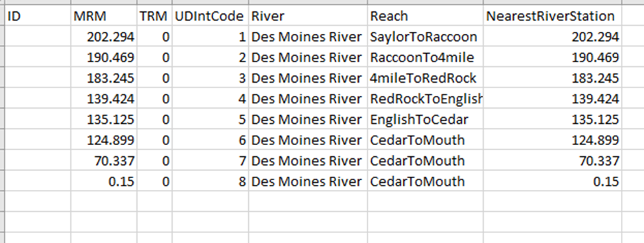Select the UDIntCode cell with value 6
Screen dimensions: 644x243
pyautogui.click(x=210, y=140)
